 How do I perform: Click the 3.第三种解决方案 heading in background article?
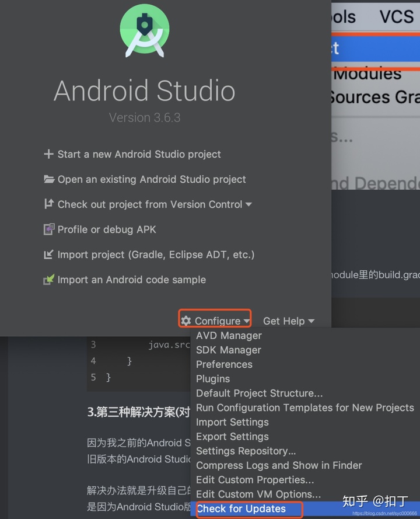(x=139, y=412)
